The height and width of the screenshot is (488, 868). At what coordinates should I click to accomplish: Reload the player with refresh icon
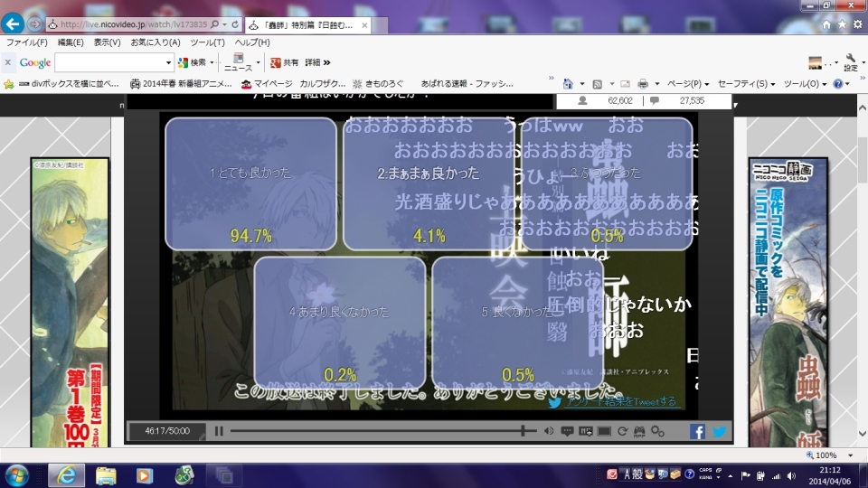pyautogui.click(x=622, y=431)
